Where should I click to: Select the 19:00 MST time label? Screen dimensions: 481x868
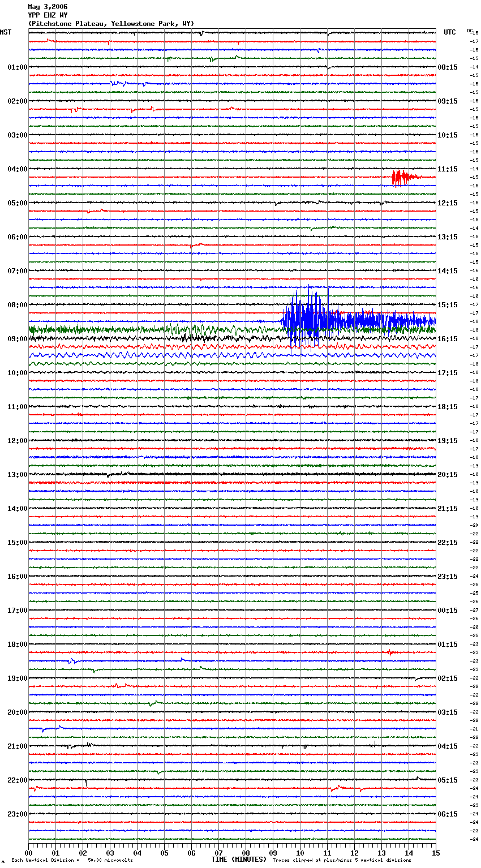pos(18,678)
